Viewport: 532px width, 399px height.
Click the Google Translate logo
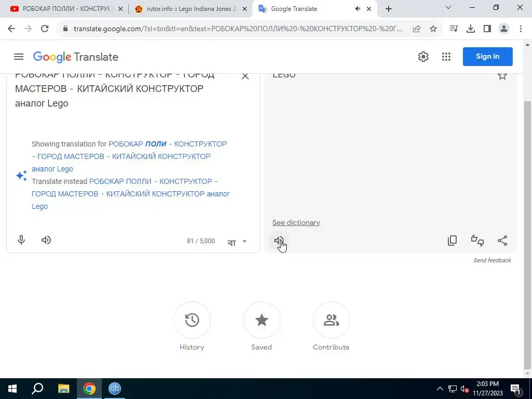76,57
